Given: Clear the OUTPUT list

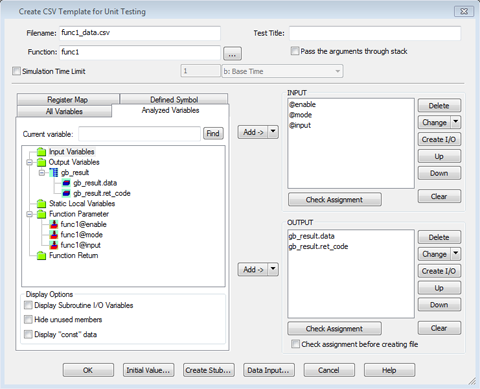Looking at the screenshot, I should pyautogui.click(x=439, y=328).
